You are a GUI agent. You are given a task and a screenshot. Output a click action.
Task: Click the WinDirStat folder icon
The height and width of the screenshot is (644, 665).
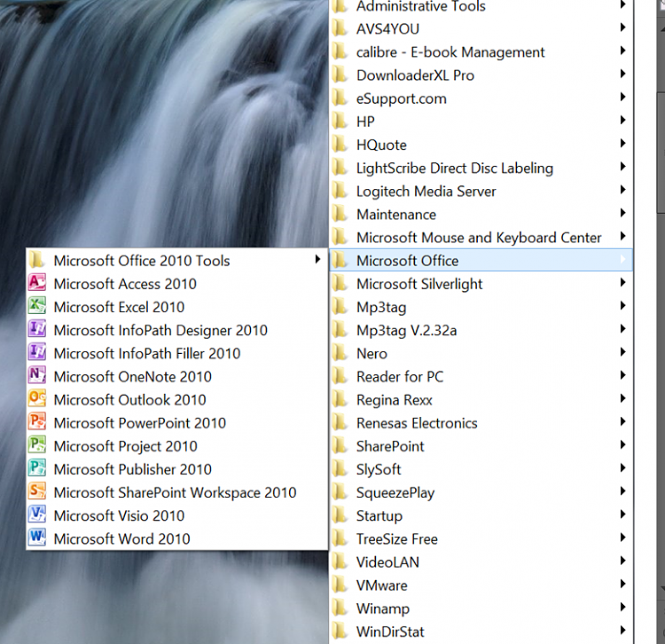coord(340,631)
